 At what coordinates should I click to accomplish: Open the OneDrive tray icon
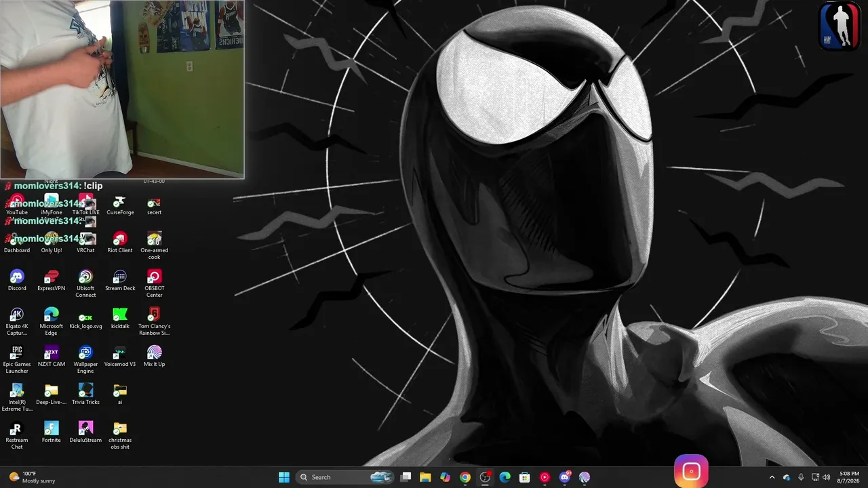[x=787, y=477]
